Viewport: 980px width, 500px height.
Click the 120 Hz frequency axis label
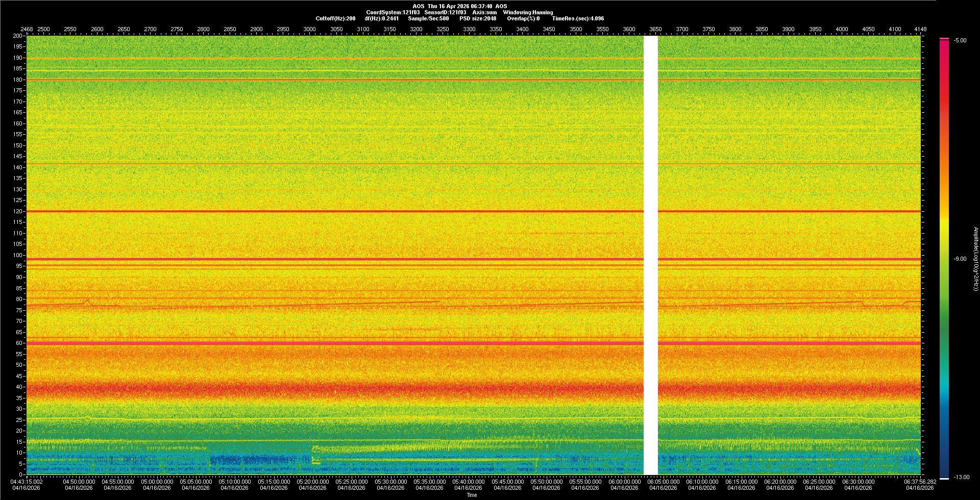pyautogui.click(x=18, y=211)
